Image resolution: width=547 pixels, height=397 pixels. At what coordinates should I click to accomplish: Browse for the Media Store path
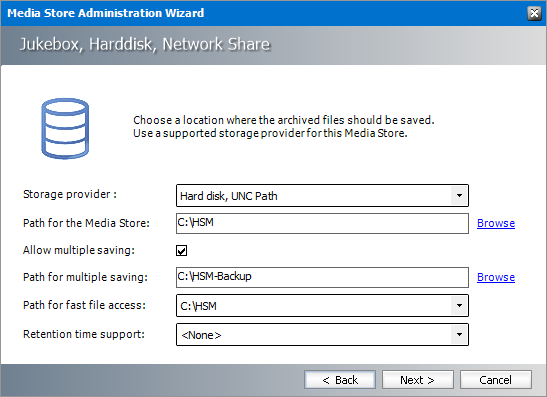(496, 223)
